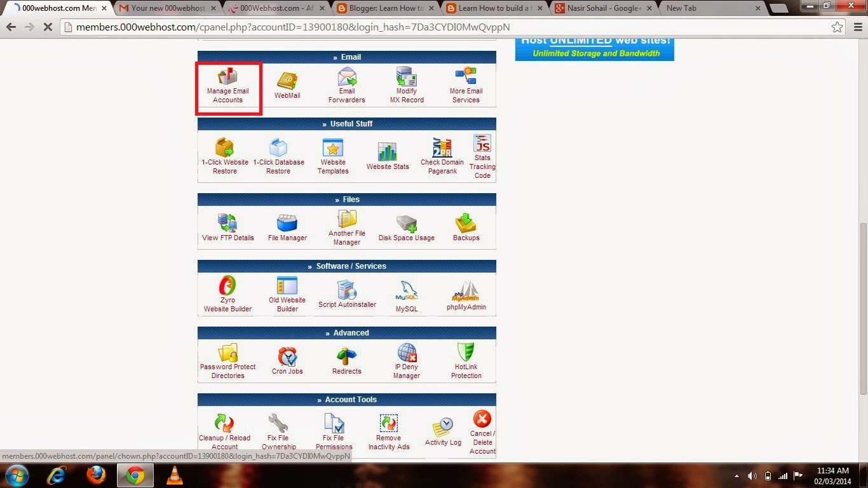Switch to Gmail 'Your new 000webhost' tab
Screen dimensions: 868x488
pyautogui.click(x=168, y=8)
